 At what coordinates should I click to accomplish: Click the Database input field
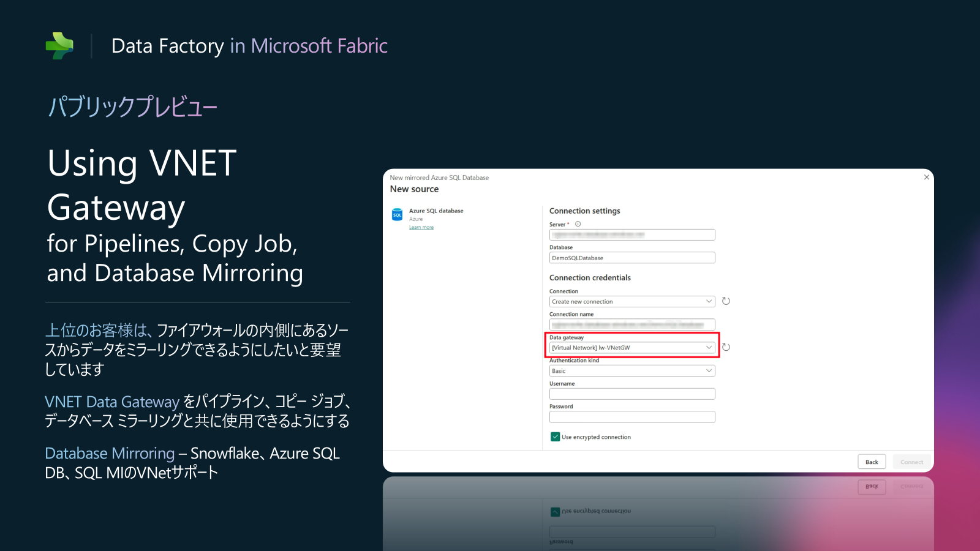click(x=632, y=258)
